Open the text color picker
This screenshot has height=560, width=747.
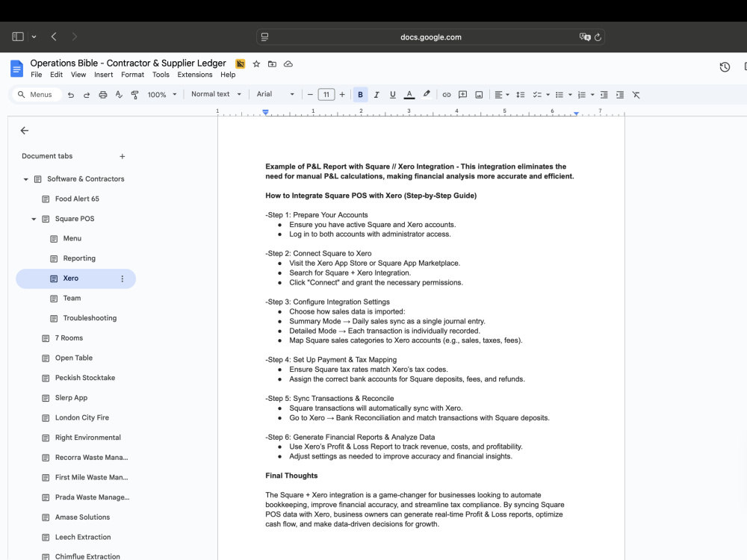(x=409, y=95)
